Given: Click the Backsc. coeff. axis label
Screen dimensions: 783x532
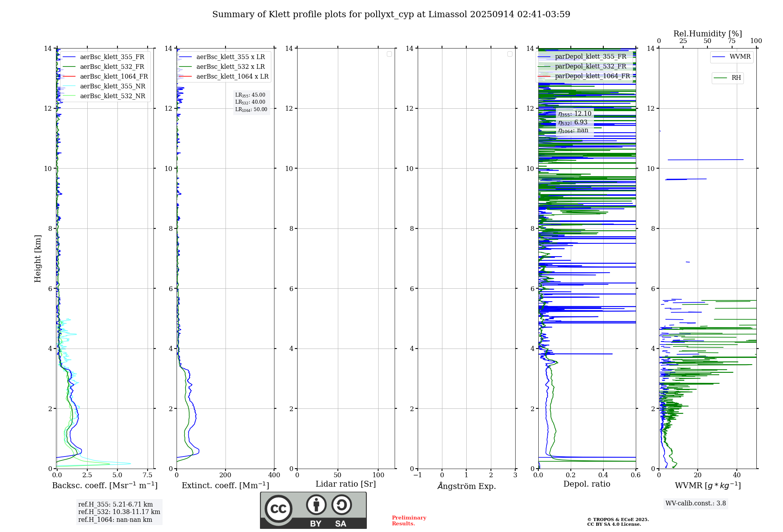Looking at the screenshot, I should point(105,485).
